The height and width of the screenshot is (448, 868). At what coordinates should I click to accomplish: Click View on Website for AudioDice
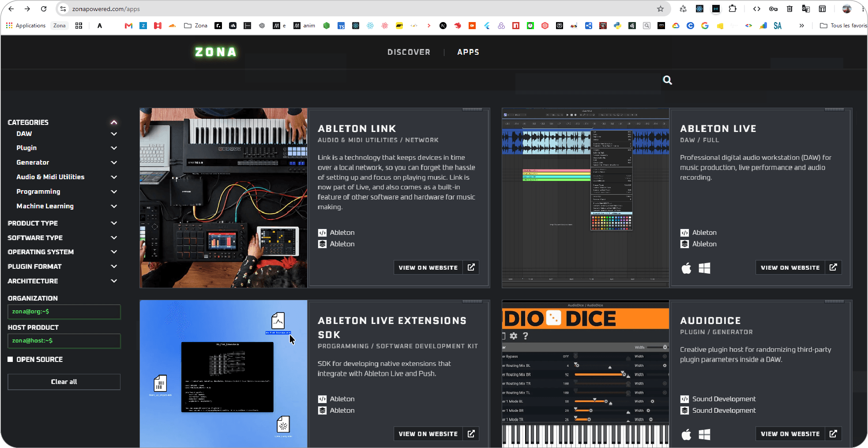tap(790, 434)
